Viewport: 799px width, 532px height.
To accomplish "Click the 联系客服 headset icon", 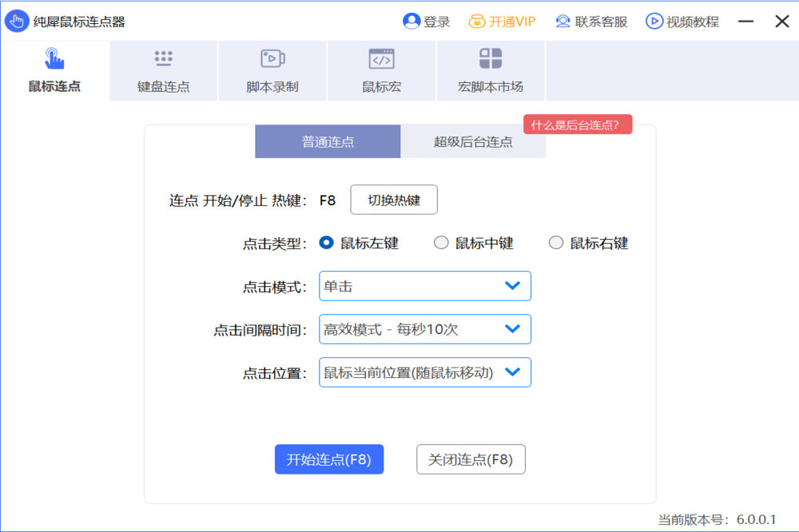I will pos(562,22).
